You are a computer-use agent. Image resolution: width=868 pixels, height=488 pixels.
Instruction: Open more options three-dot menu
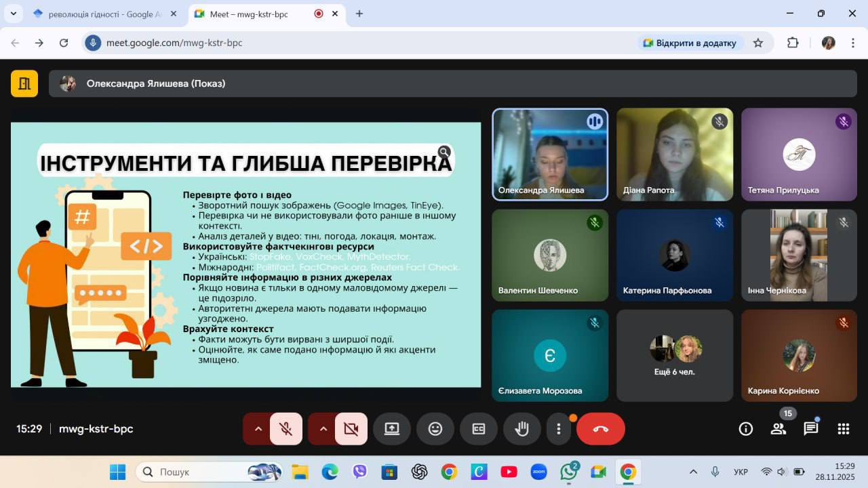(x=558, y=429)
